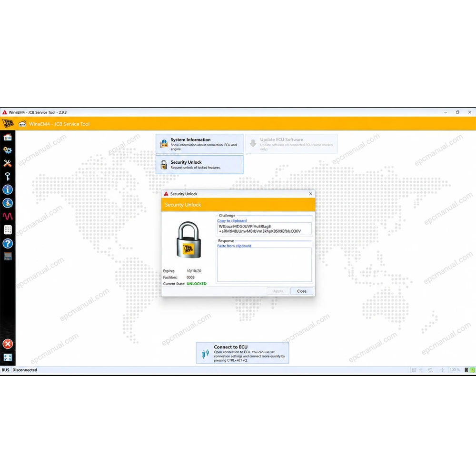This screenshot has width=476, height=476.
Task: Select the grey floppy disk icon
Action: pyautogui.click(x=8, y=257)
